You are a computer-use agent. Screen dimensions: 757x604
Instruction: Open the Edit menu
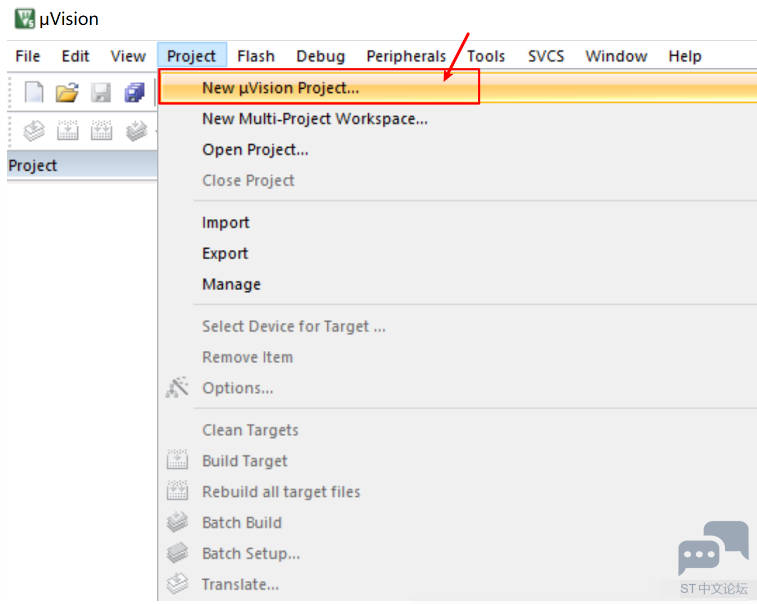75,56
